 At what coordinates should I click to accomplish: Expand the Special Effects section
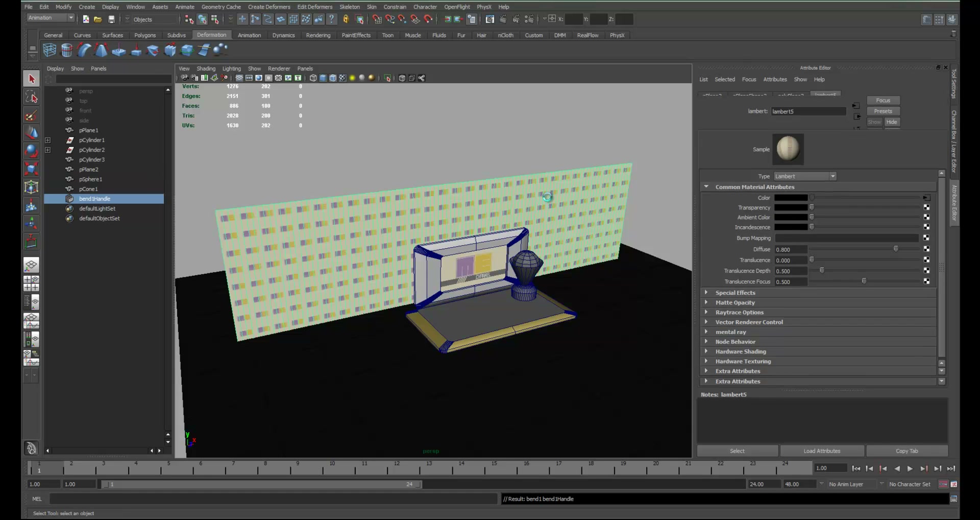click(x=706, y=293)
